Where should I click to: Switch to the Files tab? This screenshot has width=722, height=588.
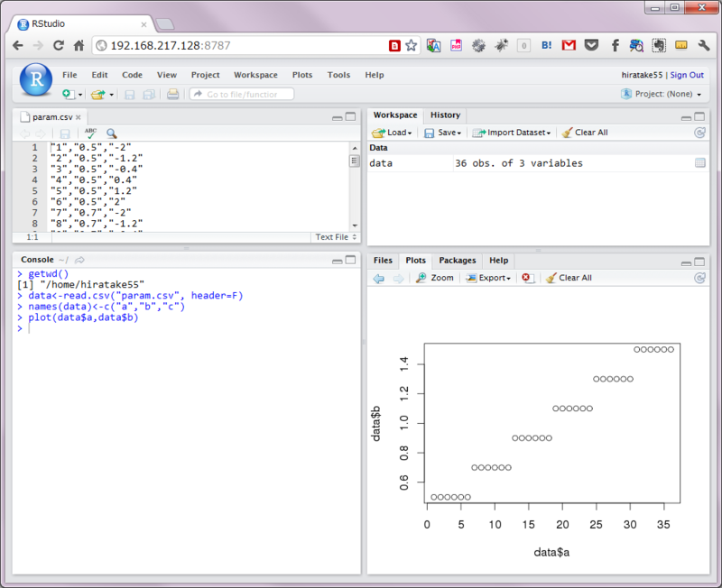click(x=383, y=261)
